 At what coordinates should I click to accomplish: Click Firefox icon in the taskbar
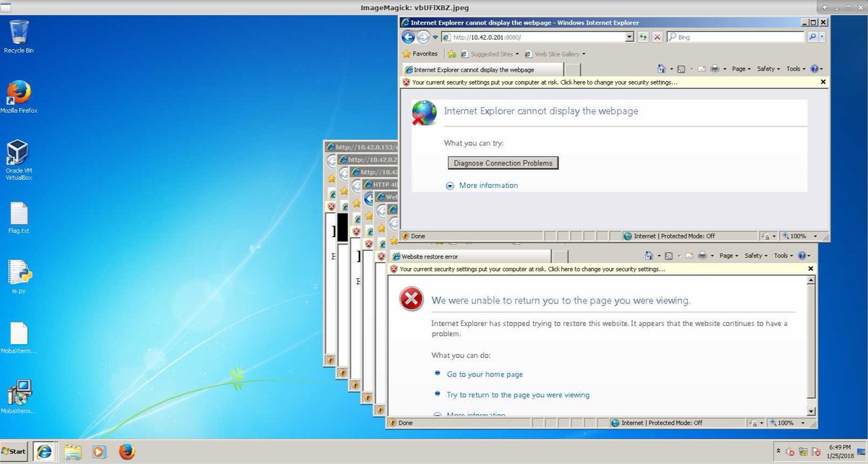point(127,452)
